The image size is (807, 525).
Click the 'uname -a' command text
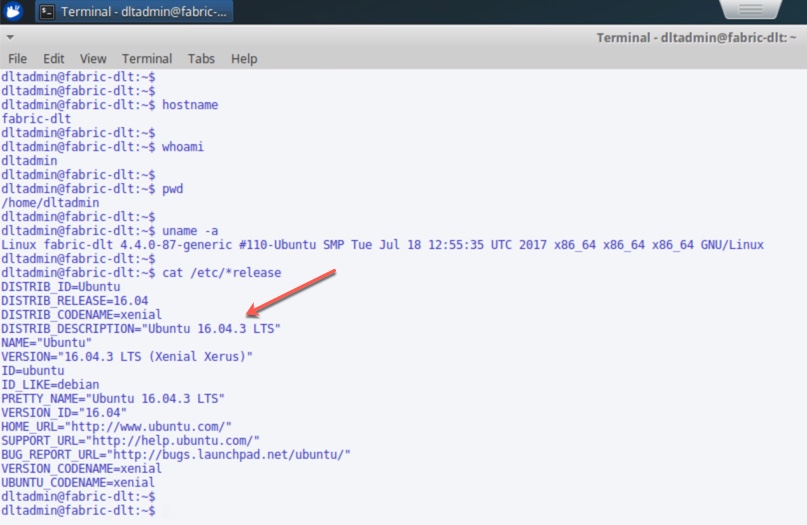click(190, 231)
